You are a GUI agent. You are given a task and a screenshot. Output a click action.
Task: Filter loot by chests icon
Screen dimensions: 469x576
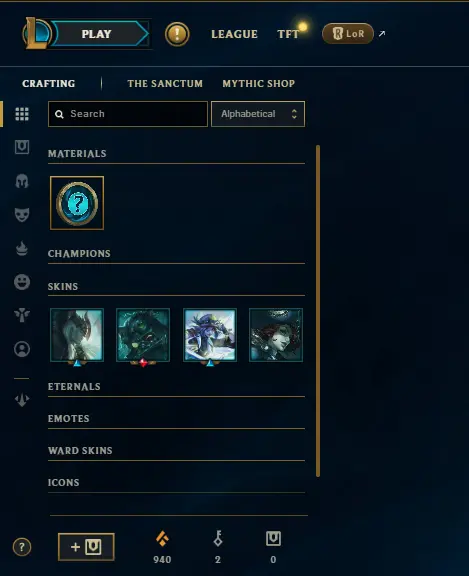(x=22, y=147)
